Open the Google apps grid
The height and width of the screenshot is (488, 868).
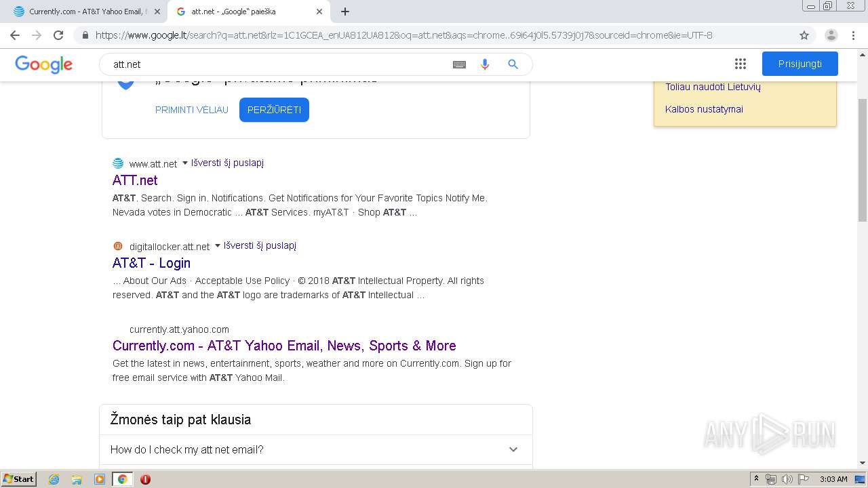[x=741, y=64]
